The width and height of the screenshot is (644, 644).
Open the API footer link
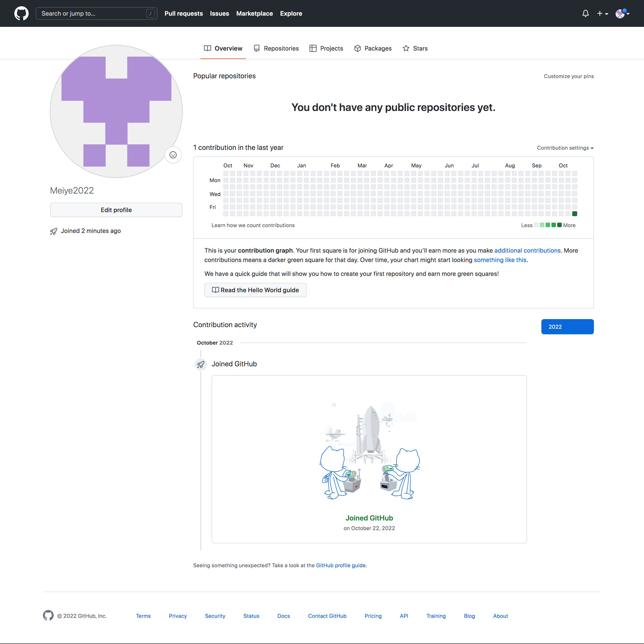[x=404, y=616]
